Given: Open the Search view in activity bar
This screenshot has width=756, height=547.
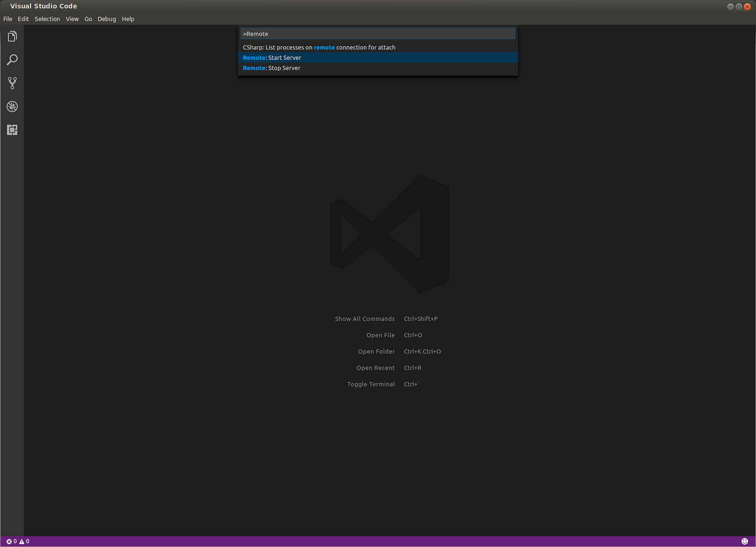Looking at the screenshot, I should [x=12, y=60].
